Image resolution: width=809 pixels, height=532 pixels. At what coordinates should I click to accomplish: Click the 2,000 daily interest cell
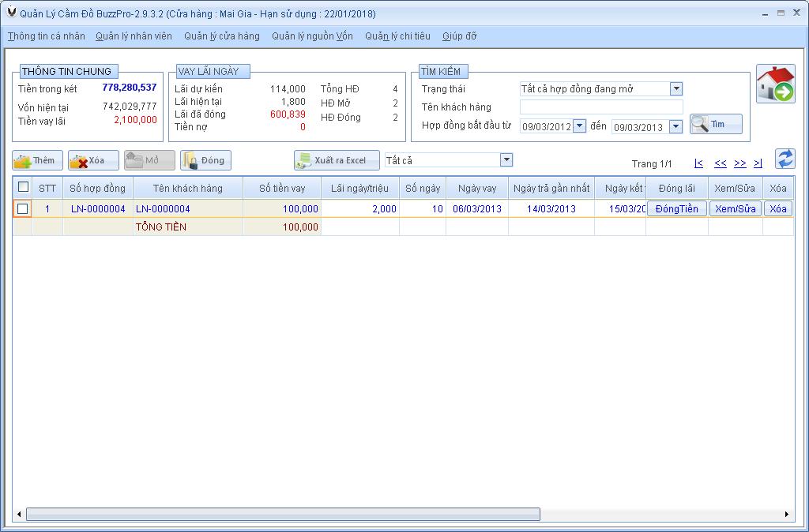tap(360, 209)
